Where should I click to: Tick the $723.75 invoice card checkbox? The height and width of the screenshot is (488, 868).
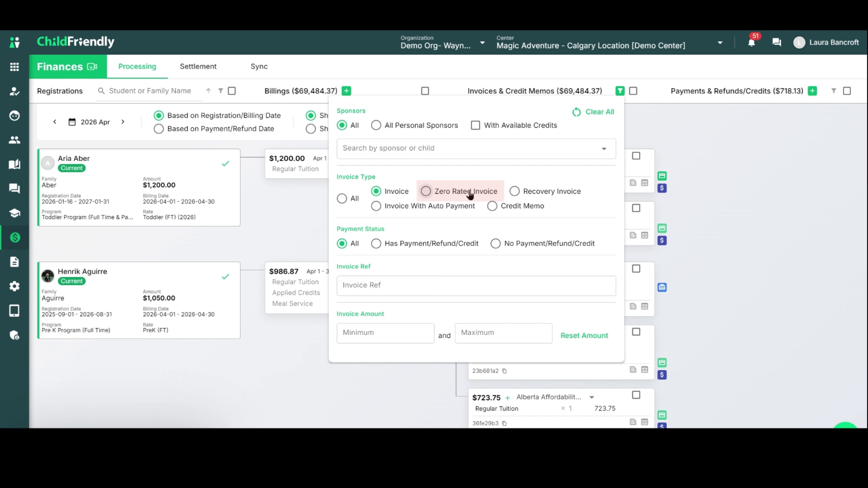(x=636, y=395)
